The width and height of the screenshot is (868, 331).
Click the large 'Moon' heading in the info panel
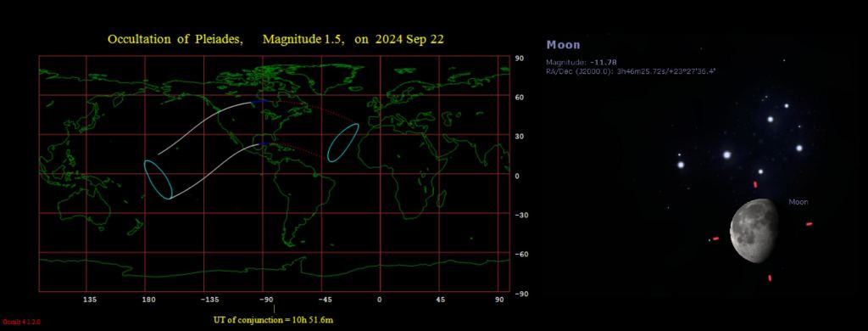click(x=563, y=44)
